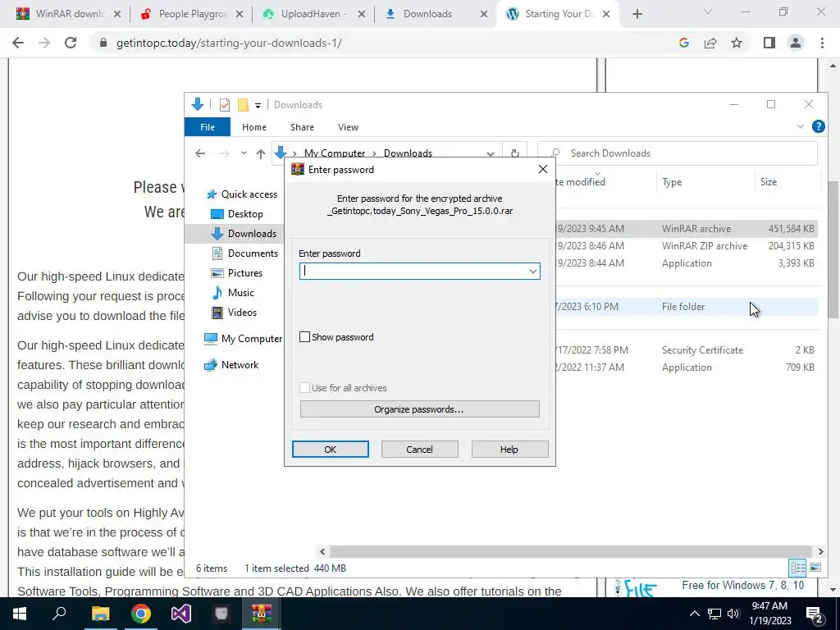Reload the getintopc page
The width and height of the screenshot is (840, 630).
click(x=71, y=43)
